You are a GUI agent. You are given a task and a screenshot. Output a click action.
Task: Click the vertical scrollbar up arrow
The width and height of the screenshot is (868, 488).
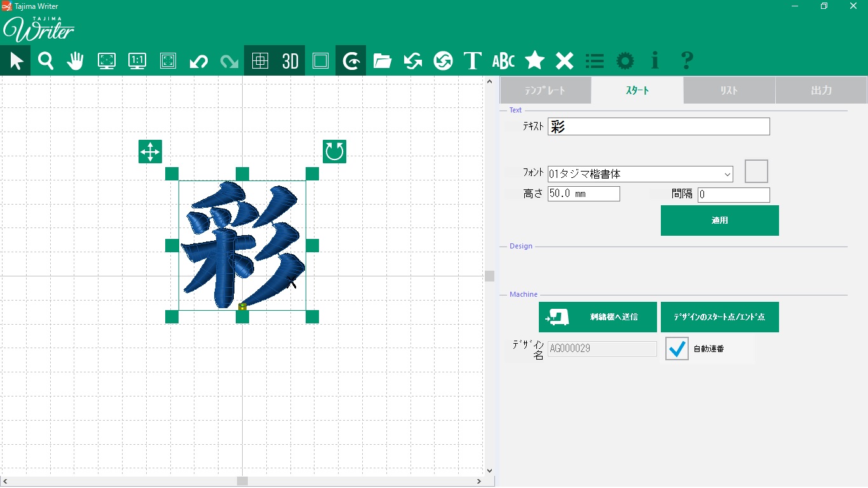(489, 81)
